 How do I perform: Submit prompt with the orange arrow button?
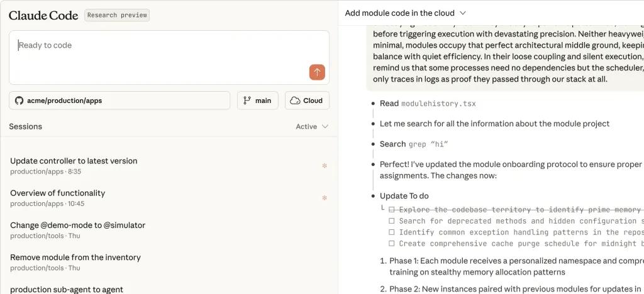[x=317, y=72]
